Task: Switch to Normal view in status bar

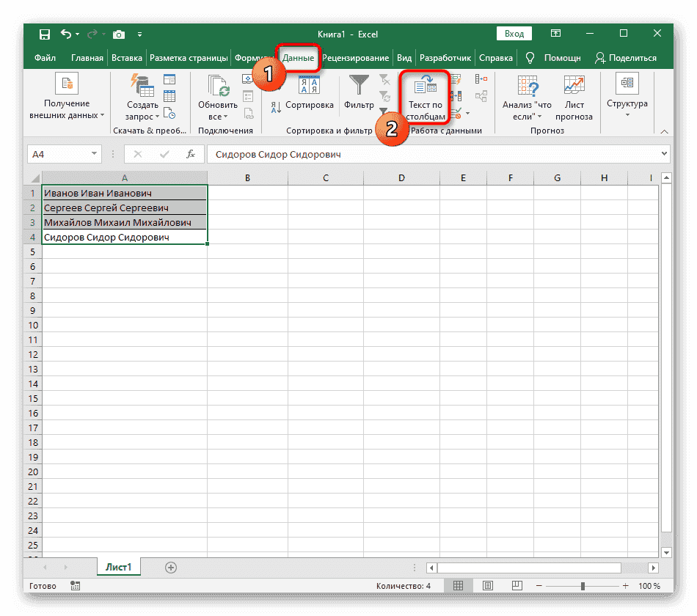Action: click(x=458, y=586)
